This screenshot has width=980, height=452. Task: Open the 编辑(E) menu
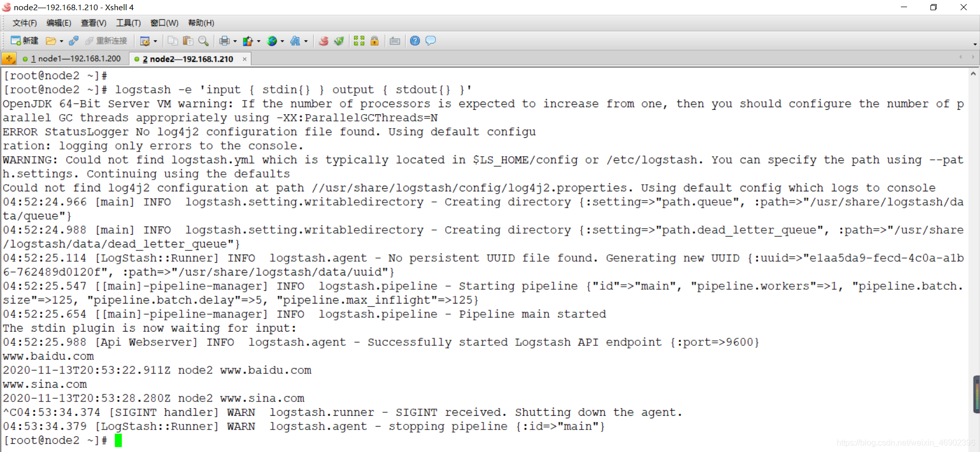pyautogui.click(x=59, y=23)
